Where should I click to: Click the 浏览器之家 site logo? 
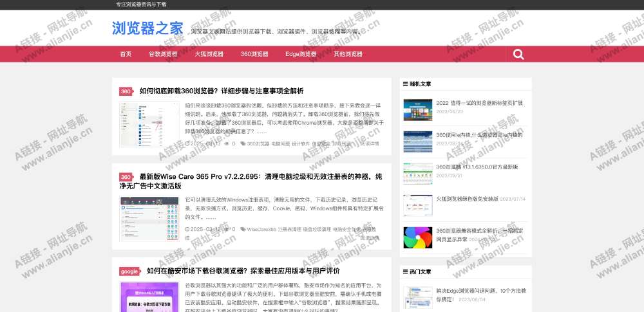147,28
